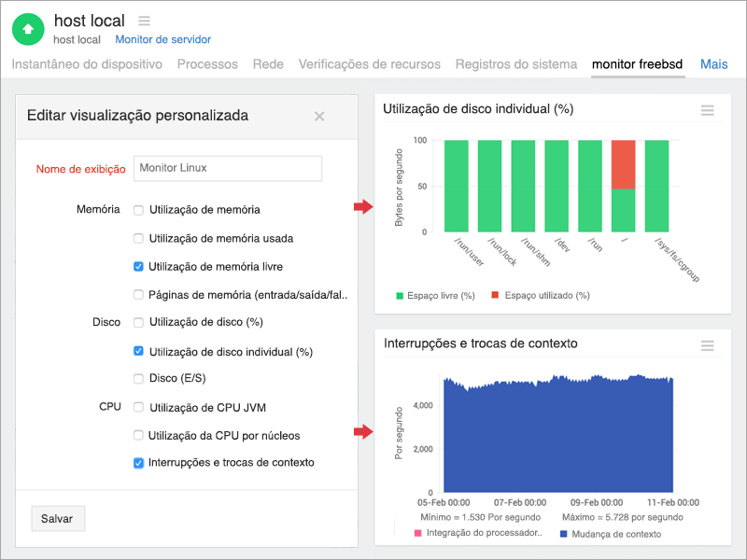Screen dimensions: 747x560
Task: Enable Utilização de memória checkbox
Action: pos(138,210)
